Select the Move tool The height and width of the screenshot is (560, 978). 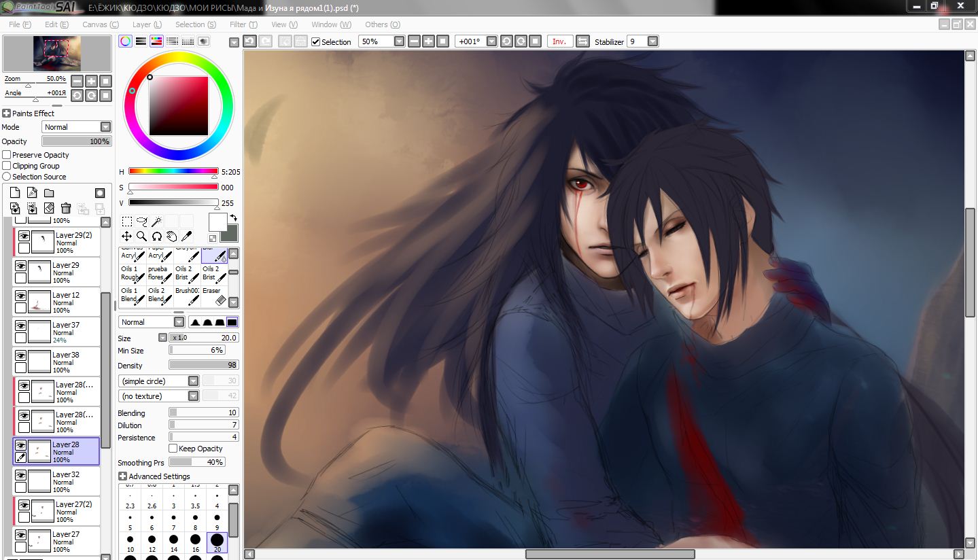click(x=127, y=237)
